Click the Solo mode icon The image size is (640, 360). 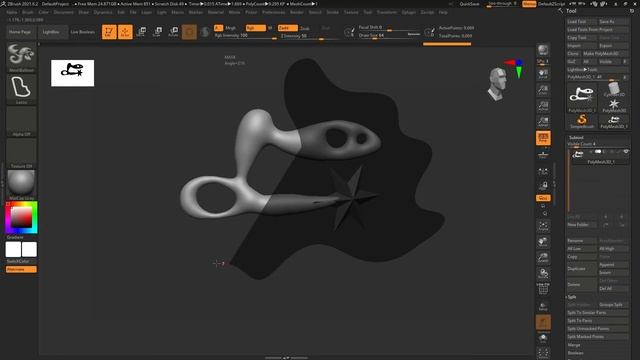tap(543, 338)
